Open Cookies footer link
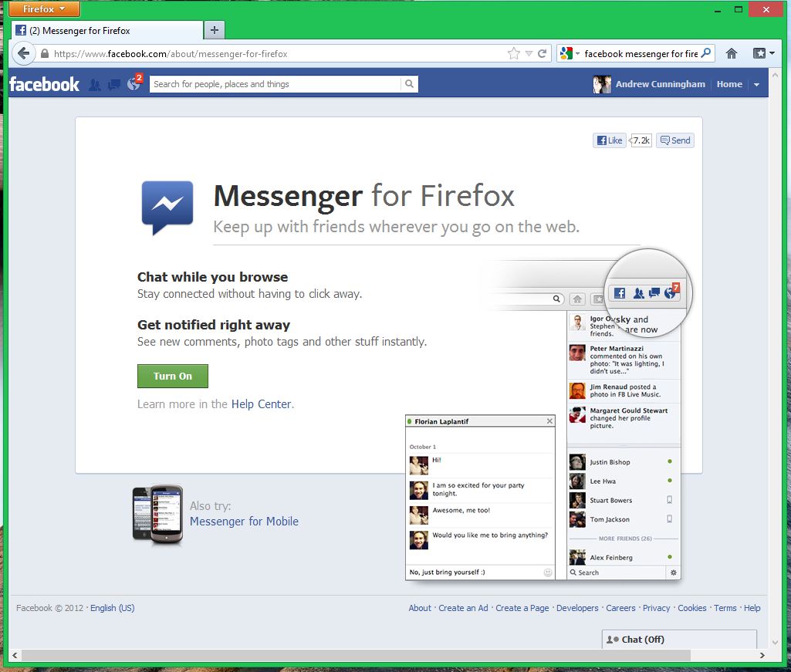This screenshot has height=672, width=791. [692, 608]
